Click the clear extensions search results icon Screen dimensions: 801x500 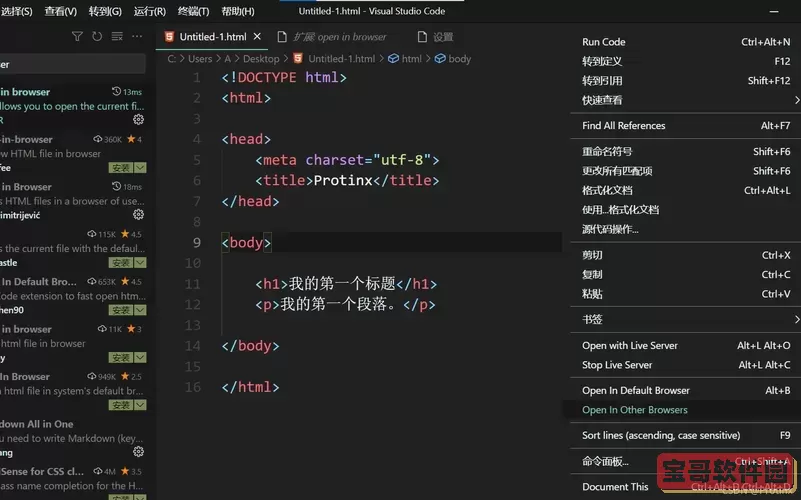click(117, 36)
